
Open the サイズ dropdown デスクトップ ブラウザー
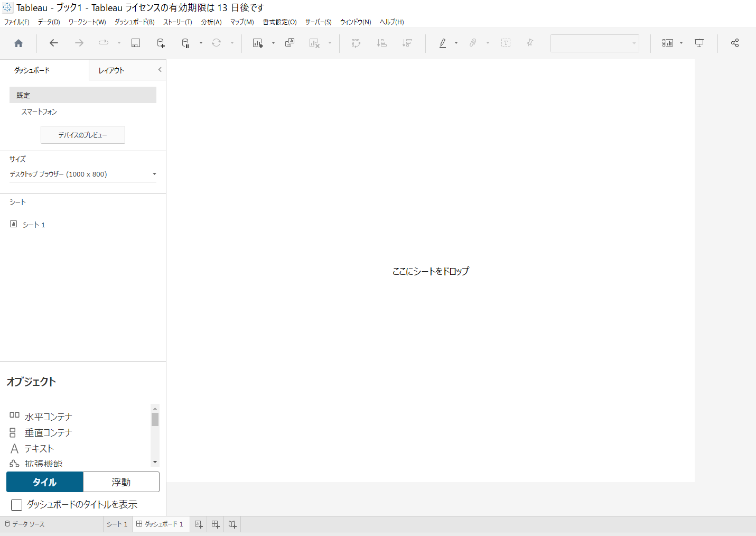(x=83, y=174)
